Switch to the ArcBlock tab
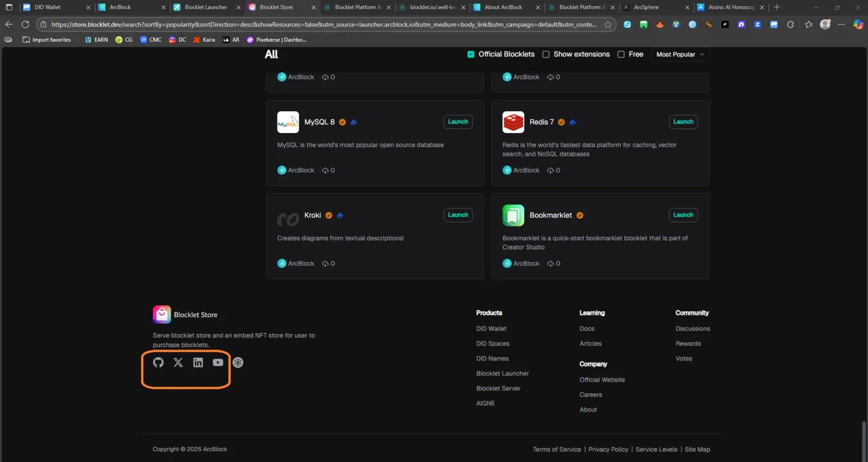This screenshot has width=868, height=462. [x=131, y=7]
